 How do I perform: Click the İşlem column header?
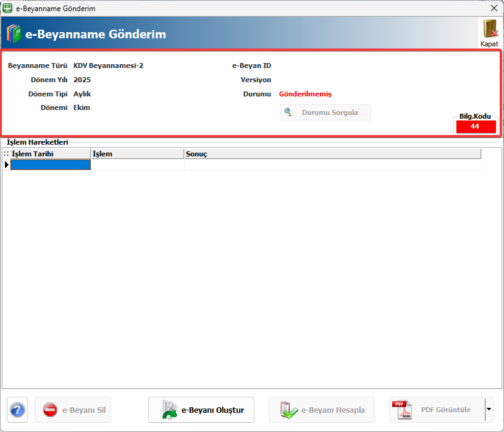(137, 154)
